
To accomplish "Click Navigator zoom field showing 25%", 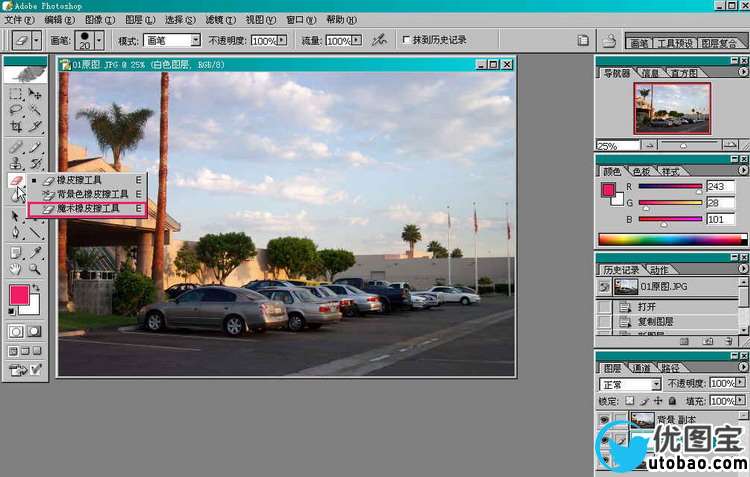I will coord(618,145).
